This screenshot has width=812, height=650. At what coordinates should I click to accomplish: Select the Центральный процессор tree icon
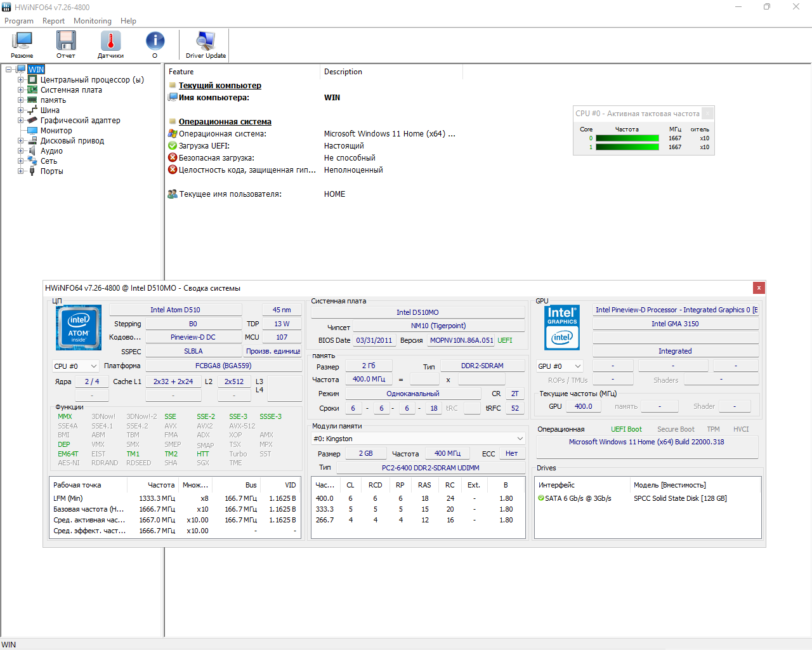[x=32, y=79]
